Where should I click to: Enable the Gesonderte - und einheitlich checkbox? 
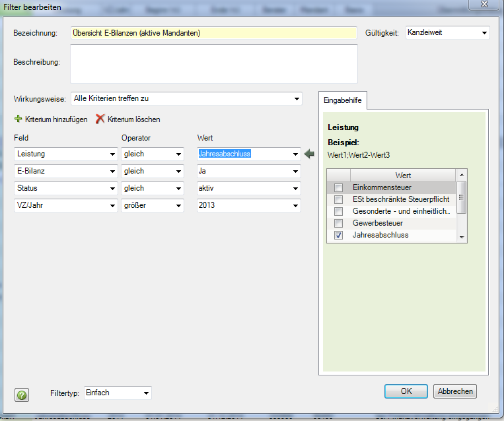tap(338, 211)
